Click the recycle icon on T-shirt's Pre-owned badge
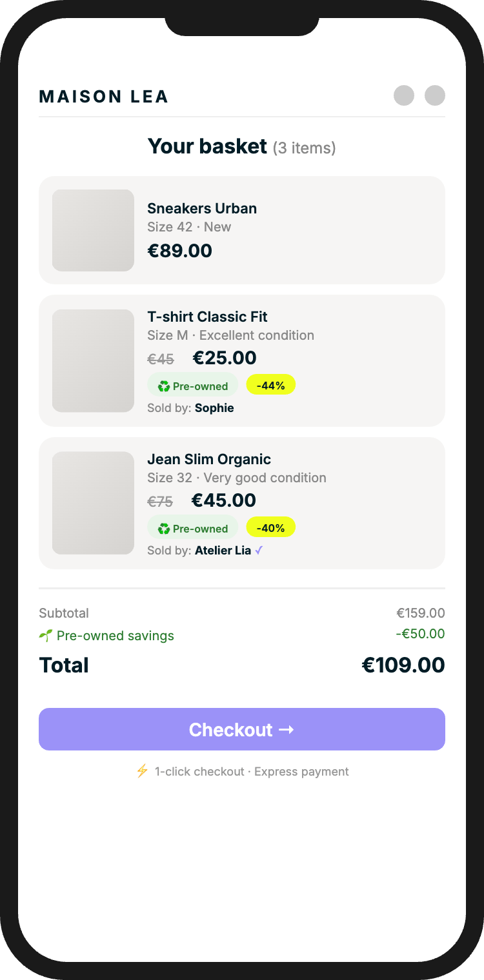This screenshot has width=484, height=980. 164,386
